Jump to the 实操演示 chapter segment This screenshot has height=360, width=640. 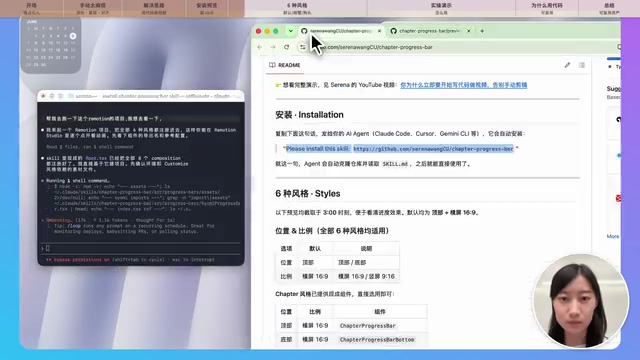(441, 9)
